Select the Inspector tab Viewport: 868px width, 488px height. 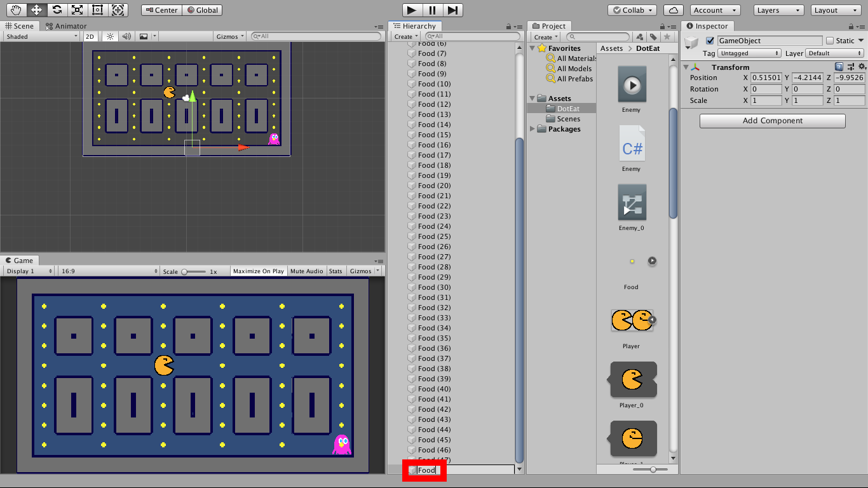707,26
